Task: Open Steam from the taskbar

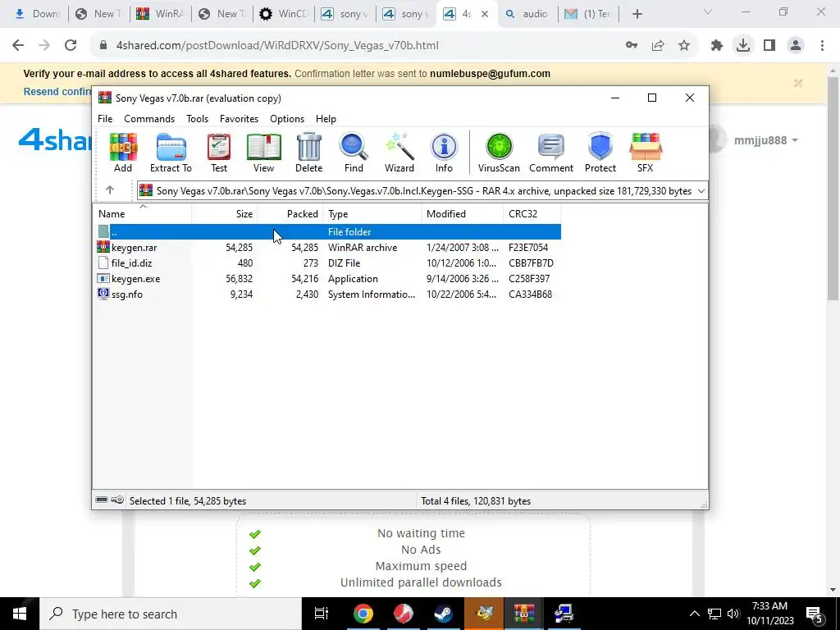Action: tap(443, 614)
